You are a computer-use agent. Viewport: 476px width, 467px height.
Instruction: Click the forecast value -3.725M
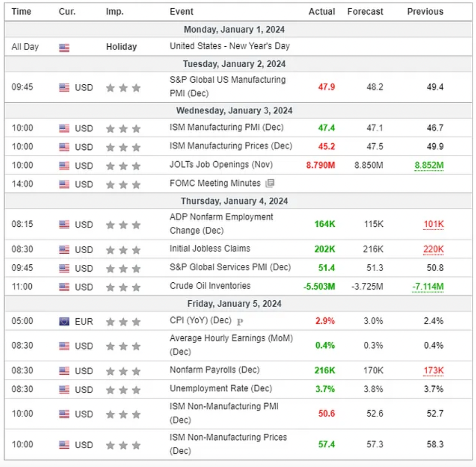pos(367,287)
